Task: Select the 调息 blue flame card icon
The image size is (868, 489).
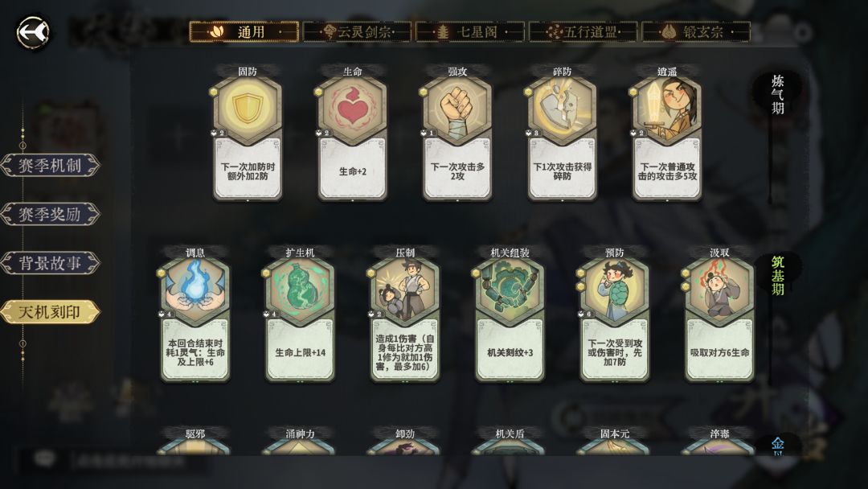Action: 195,290
